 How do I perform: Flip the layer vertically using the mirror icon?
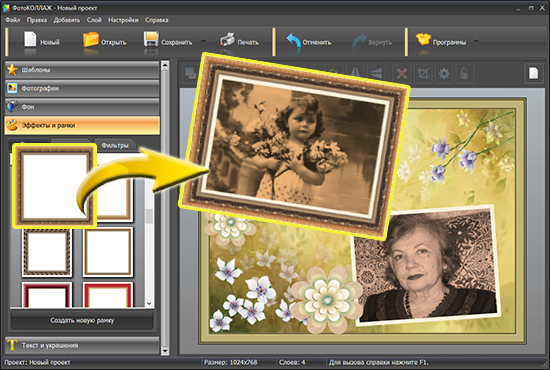(x=376, y=73)
